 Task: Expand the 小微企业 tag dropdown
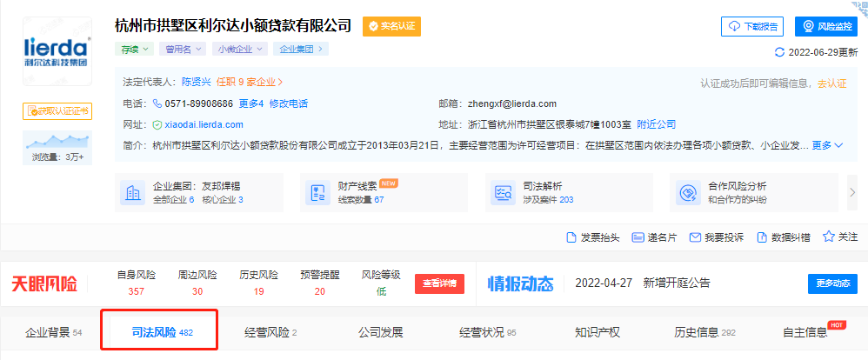pos(240,49)
